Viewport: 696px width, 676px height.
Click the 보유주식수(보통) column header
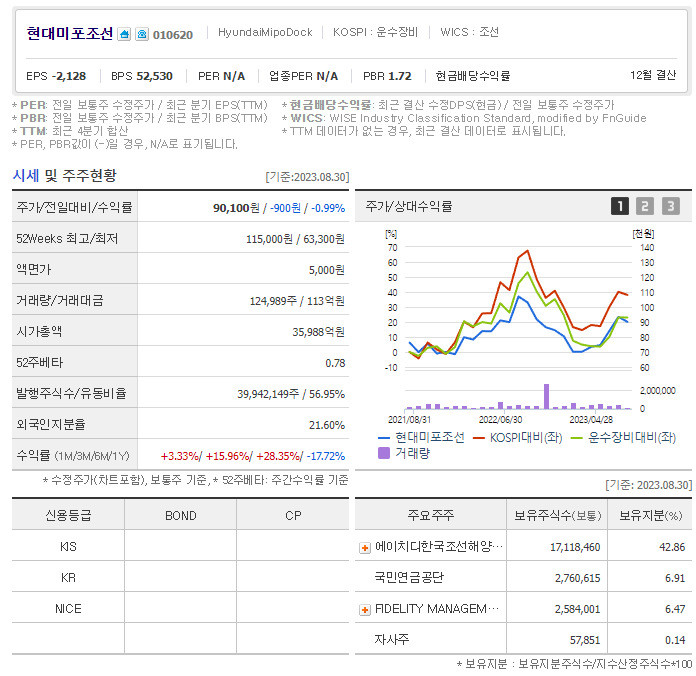(558, 515)
